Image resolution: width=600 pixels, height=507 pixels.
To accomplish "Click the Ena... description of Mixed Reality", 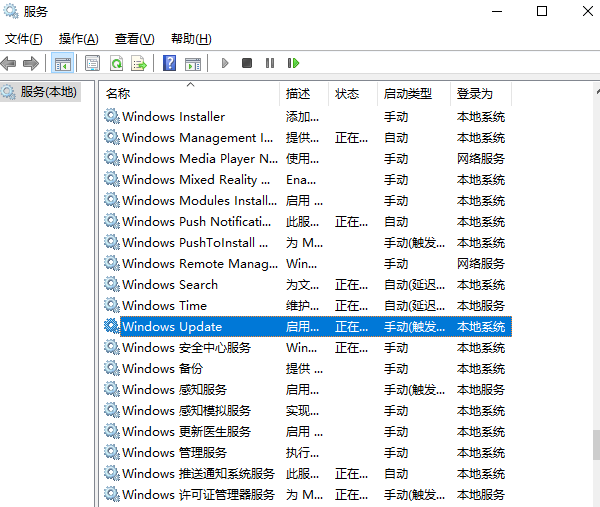I will coord(301,180).
